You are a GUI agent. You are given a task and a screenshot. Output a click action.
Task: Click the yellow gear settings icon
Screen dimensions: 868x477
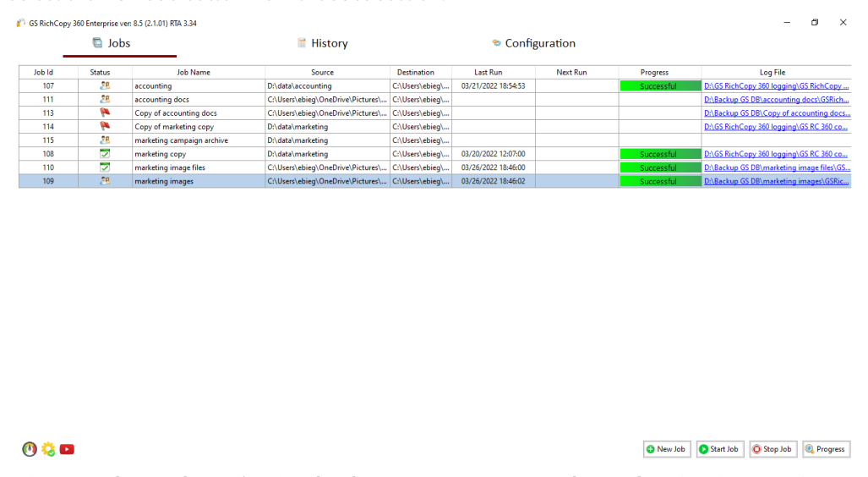(48, 449)
